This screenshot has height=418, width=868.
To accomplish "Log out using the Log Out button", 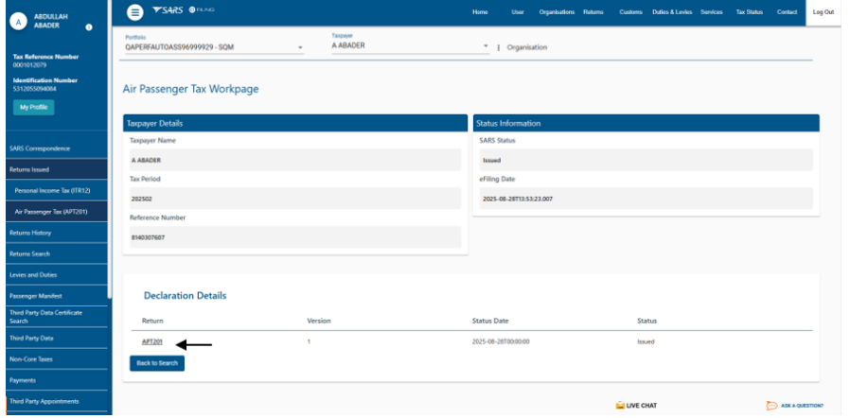I will tap(823, 11).
